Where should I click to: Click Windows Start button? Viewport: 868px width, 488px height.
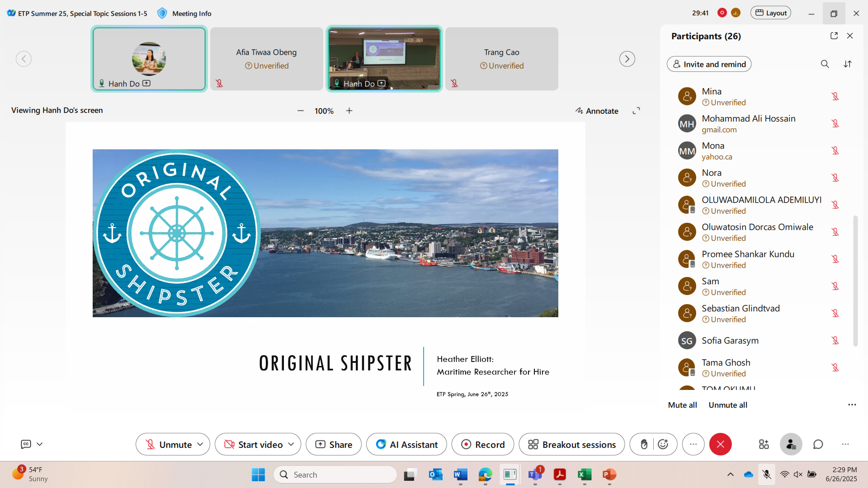tap(258, 474)
